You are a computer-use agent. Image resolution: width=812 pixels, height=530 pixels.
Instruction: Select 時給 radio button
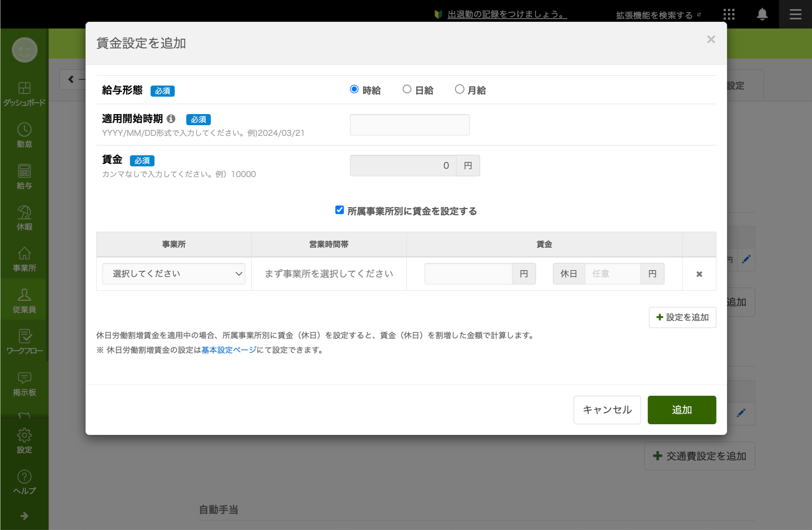point(354,89)
